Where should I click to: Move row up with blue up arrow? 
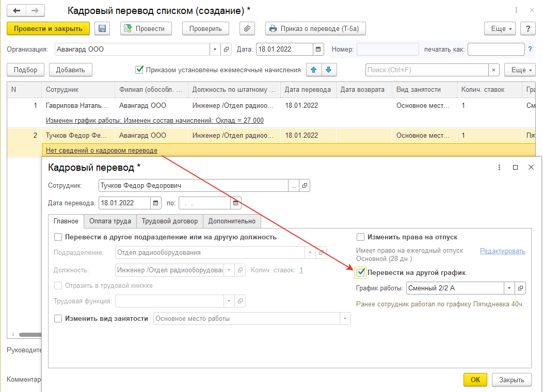point(314,70)
